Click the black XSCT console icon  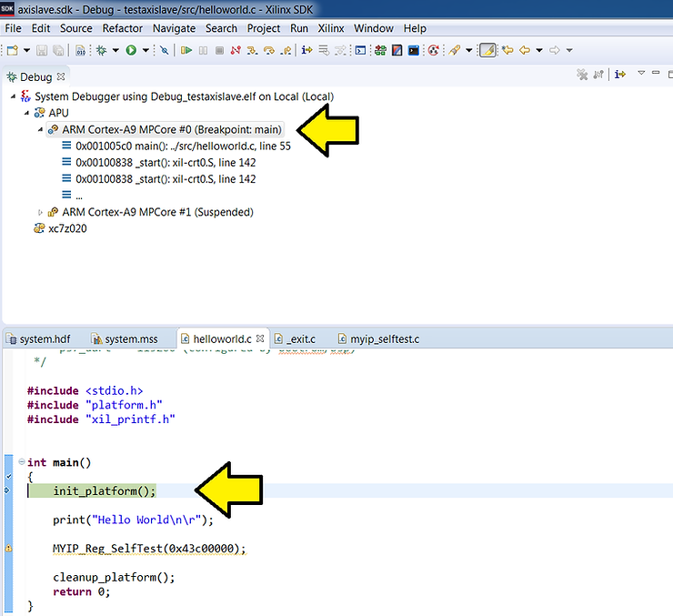(x=413, y=50)
